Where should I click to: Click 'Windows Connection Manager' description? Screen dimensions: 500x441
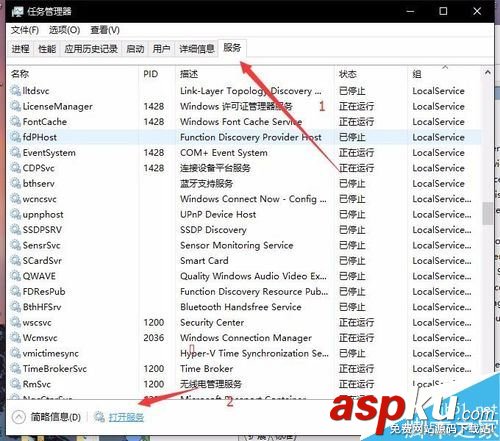(246, 338)
